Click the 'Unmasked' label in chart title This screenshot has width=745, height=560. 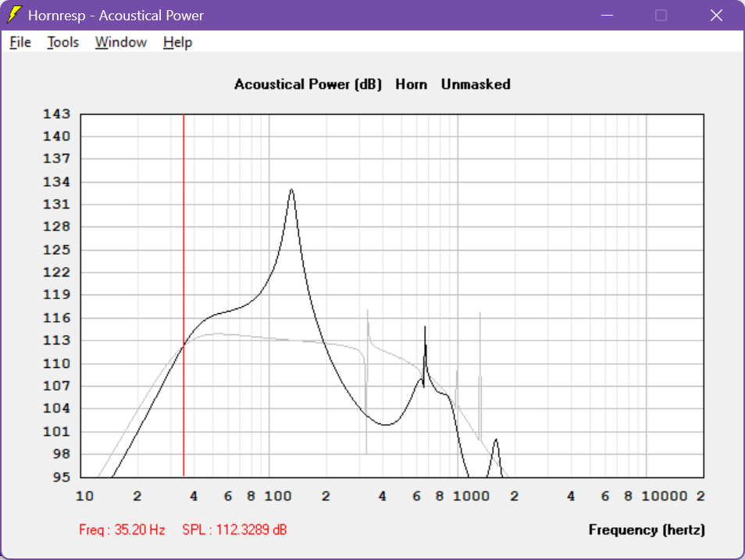(476, 84)
